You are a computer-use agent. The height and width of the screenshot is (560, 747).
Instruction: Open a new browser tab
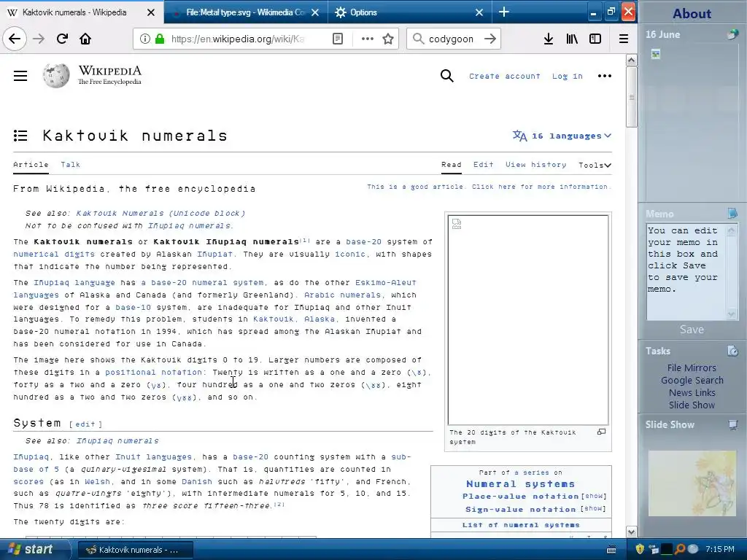[x=503, y=12]
